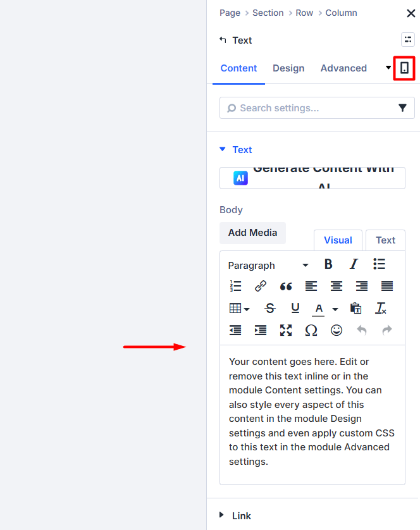
Task: Open the panel layout options icon
Action: tap(408, 40)
